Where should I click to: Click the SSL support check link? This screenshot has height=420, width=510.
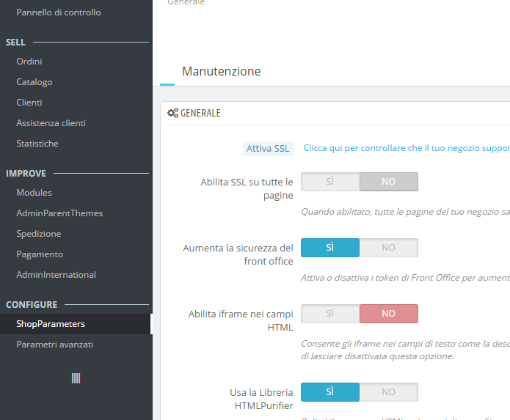[407, 148]
